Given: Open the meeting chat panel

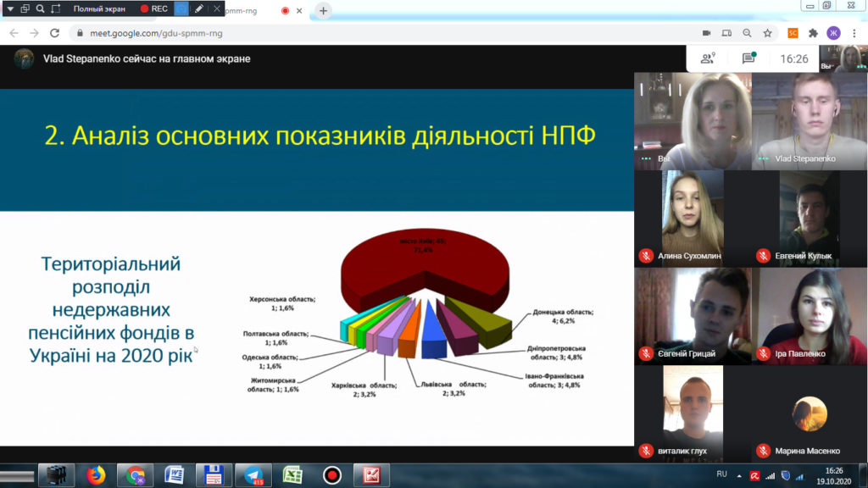Looking at the screenshot, I should click(748, 58).
